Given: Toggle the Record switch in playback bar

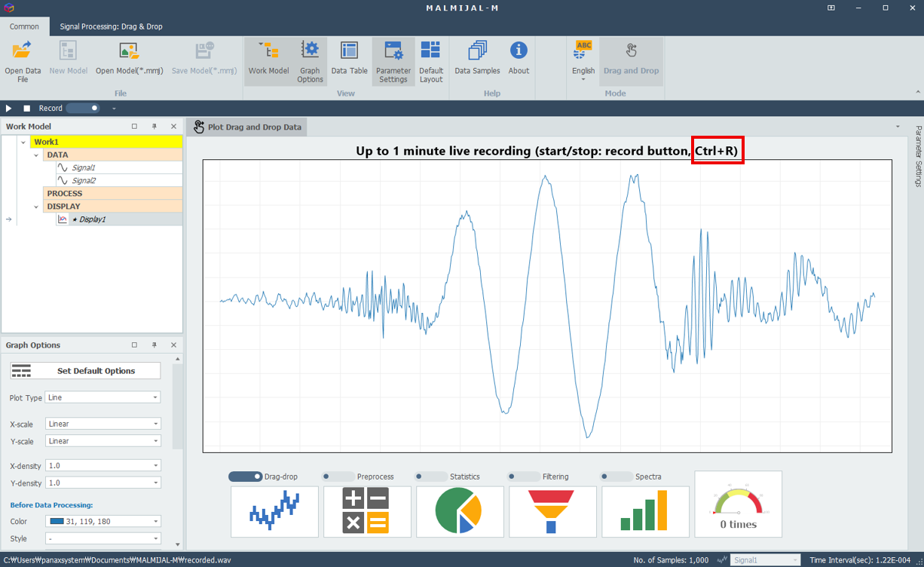Looking at the screenshot, I should coord(83,108).
